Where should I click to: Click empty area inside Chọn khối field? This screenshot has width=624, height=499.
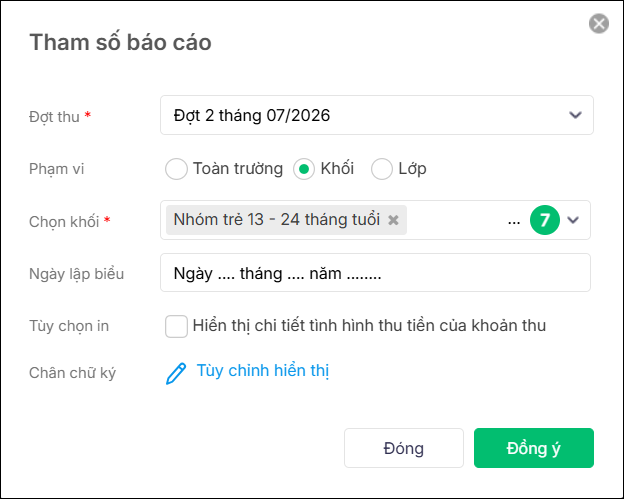tap(456, 220)
